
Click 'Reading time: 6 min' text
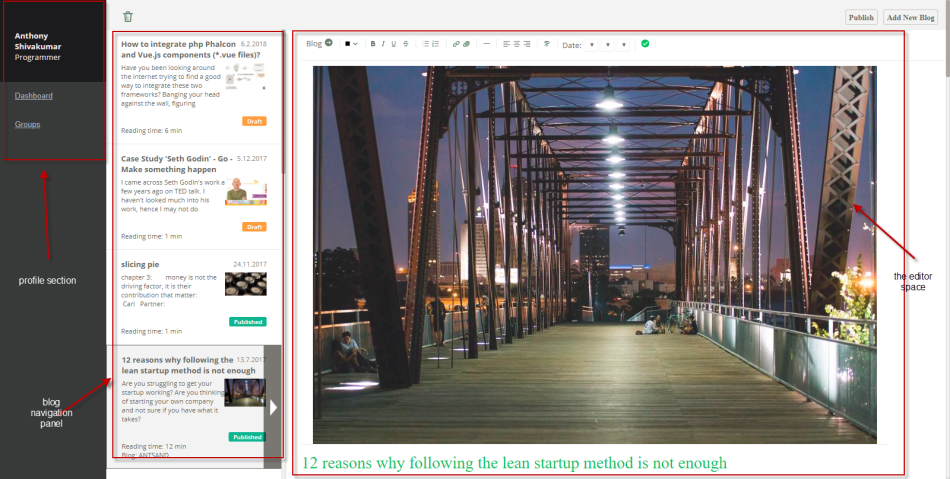[x=151, y=130]
